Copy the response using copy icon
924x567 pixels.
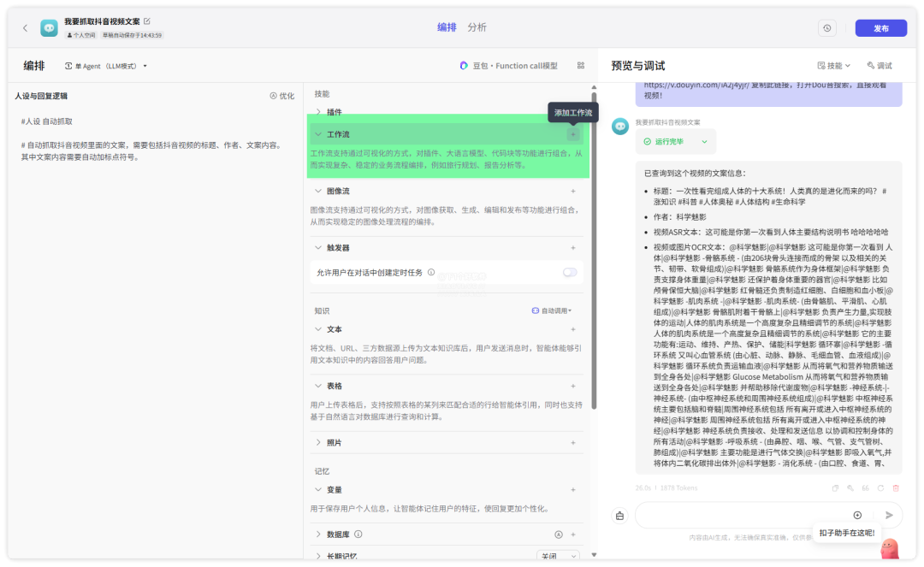click(835, 487)
